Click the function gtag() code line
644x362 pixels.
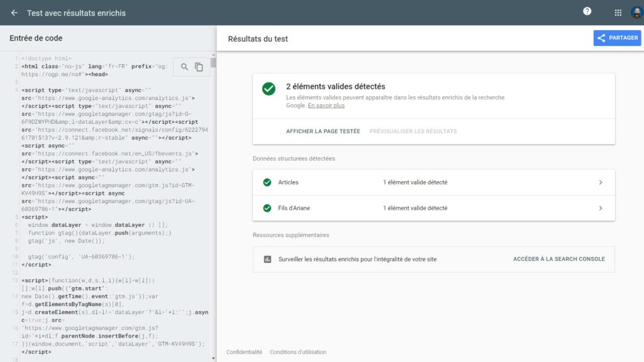pyautogui.click(x=99, y=233)
